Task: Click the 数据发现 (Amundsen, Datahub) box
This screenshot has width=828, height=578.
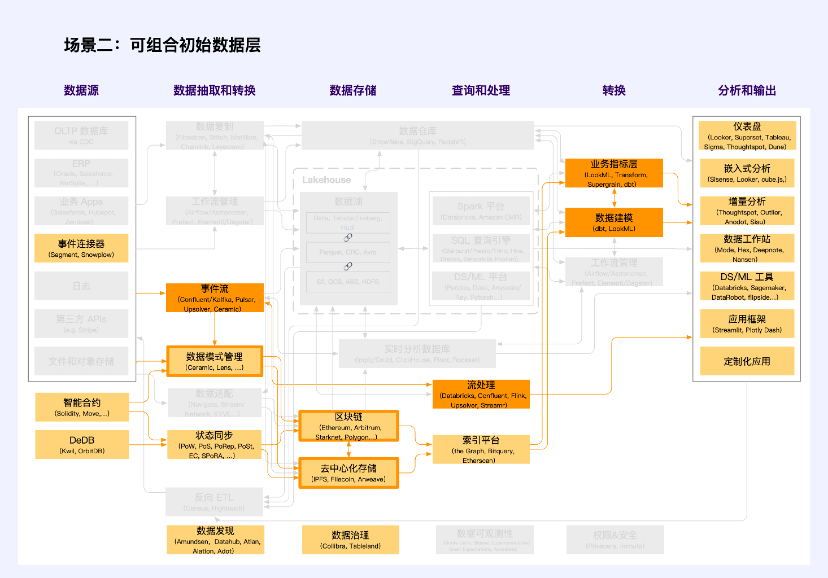Action: (215, 539)
